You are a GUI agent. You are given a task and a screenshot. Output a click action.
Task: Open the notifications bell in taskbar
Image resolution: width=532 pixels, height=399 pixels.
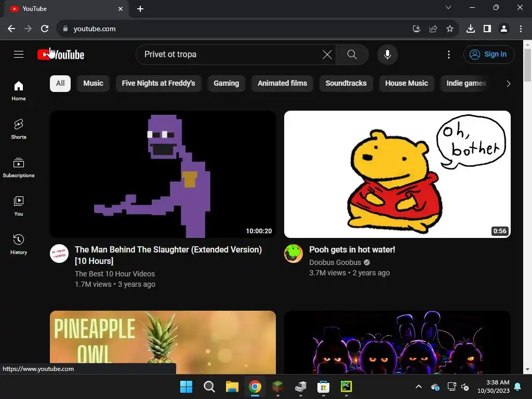pos(518,387)
